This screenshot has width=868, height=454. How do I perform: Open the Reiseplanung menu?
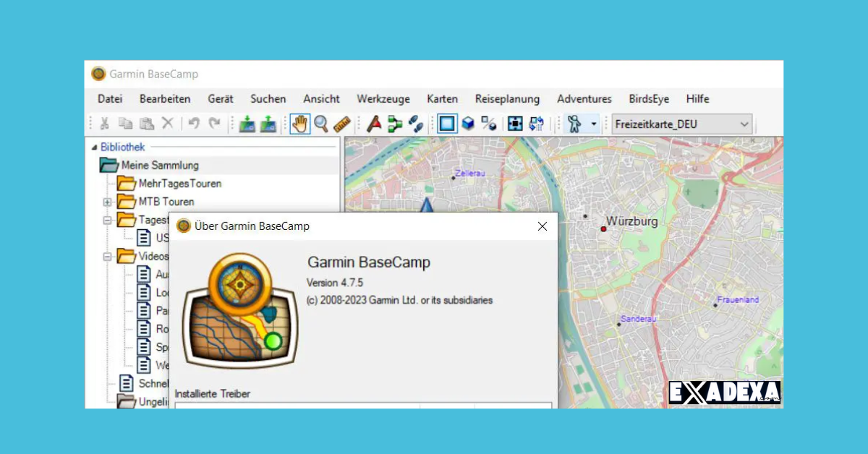[x=507, y=99]
